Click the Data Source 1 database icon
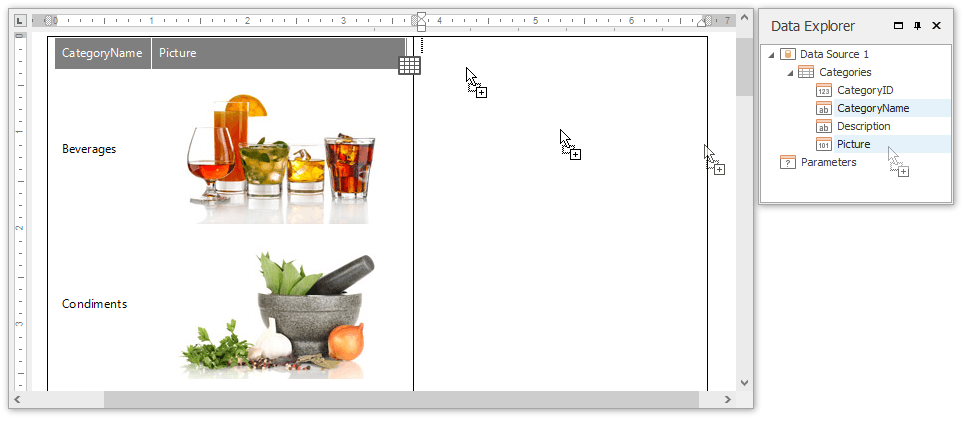 [x=788, y=54]
